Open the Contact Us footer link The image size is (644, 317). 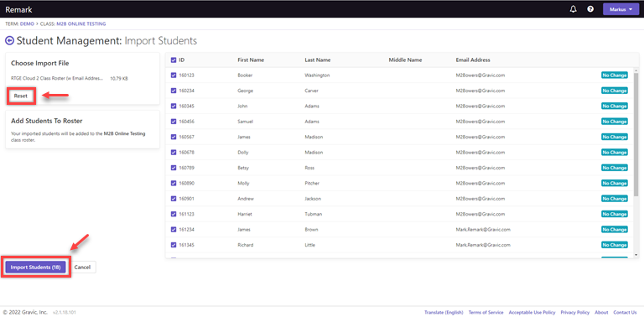tap(625, 313)
